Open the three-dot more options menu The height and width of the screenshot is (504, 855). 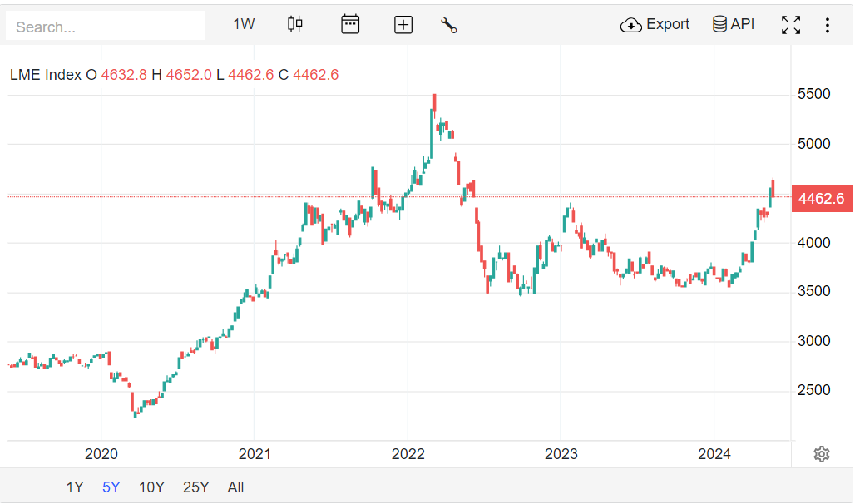(x=827, y=25)
